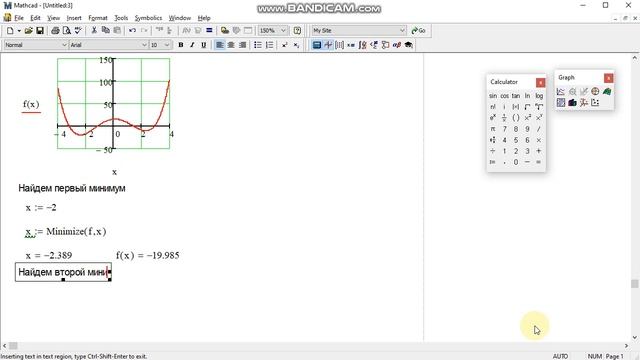Open the Edit menu

36,18
